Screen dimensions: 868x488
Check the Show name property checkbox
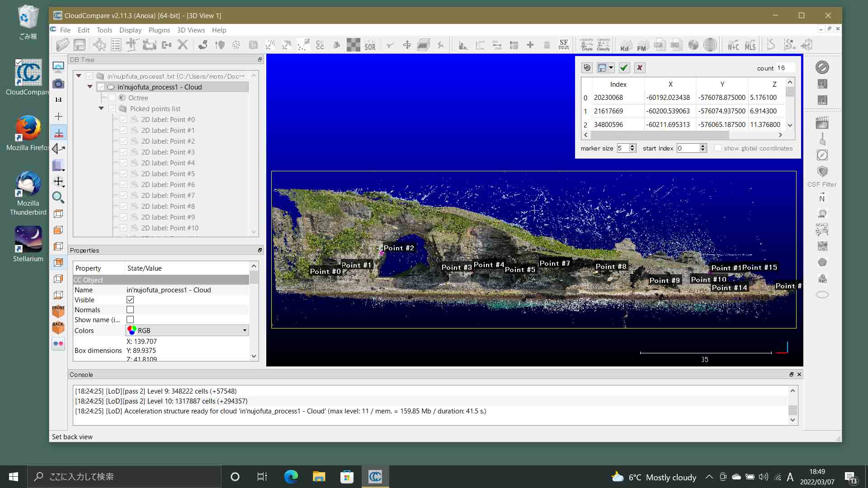click(130, 319)
